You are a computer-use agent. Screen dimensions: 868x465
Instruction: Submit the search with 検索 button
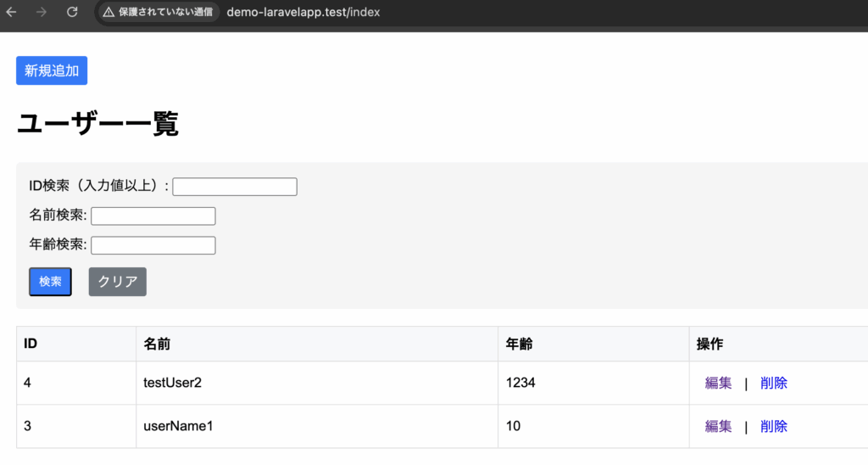(50, 282)
